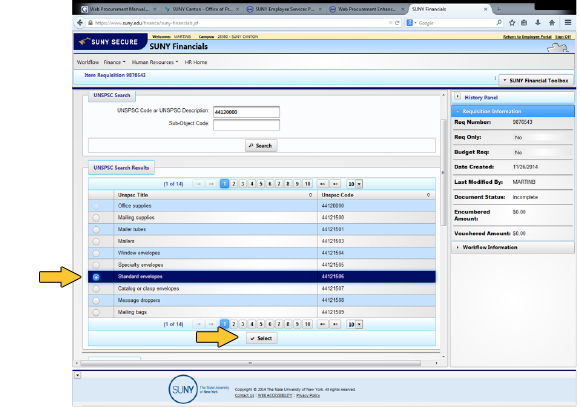The image size is (580, 410).
Task: Open the HR Home menu item
Action: click(x=196, y=62)
